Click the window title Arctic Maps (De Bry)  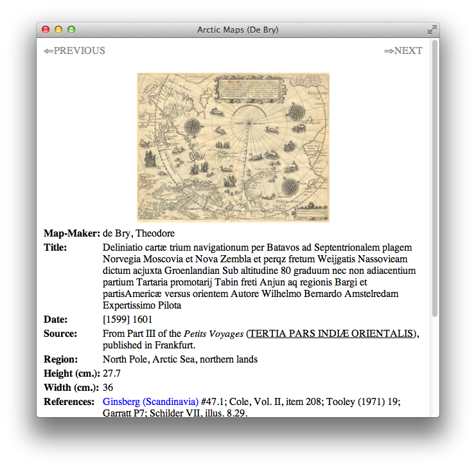tap(238, 30)
